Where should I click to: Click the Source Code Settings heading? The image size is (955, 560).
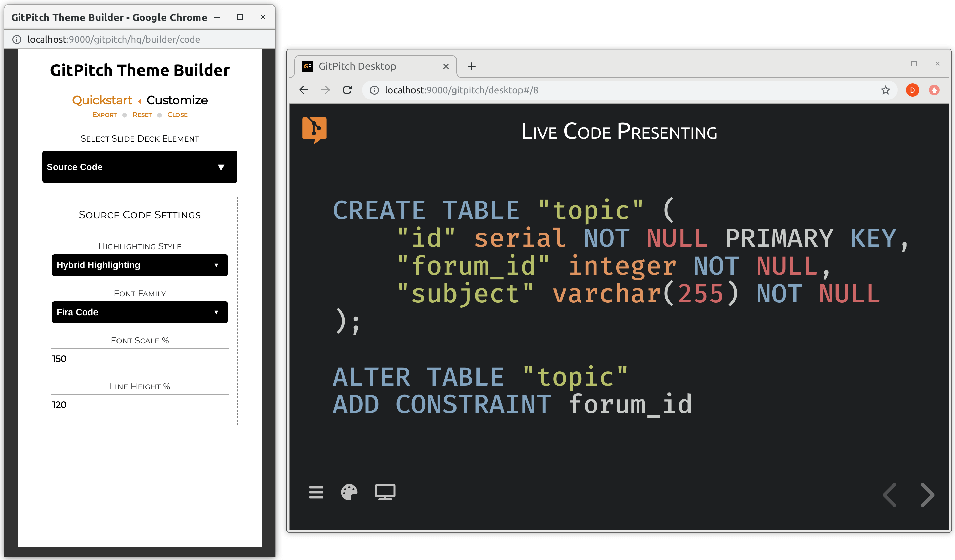(x=140, y=215)
